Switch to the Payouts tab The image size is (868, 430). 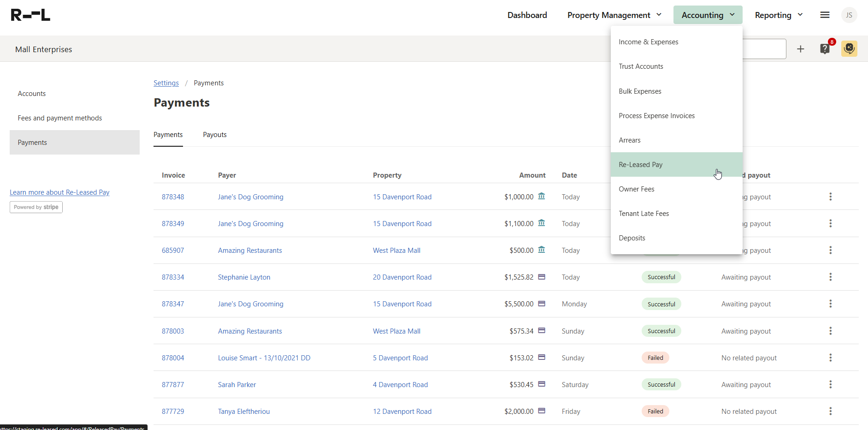pyautogui.click(x=215, y=135)
